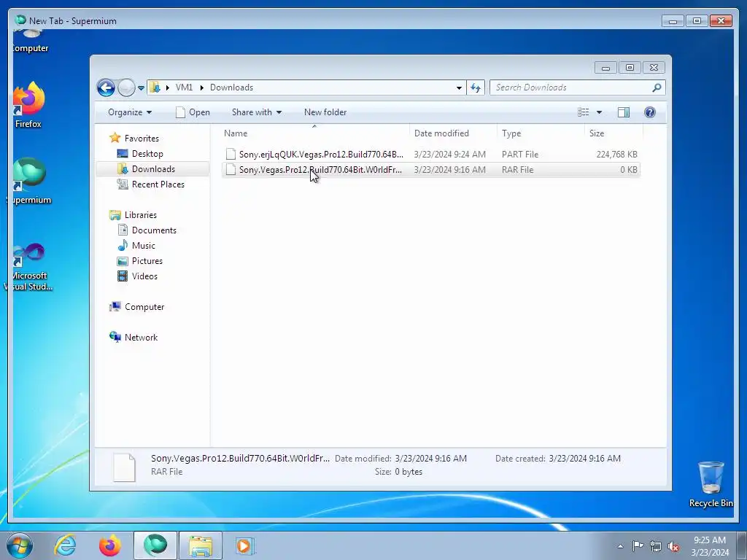Select the Microsoft Visual Studio desktop shortcut
The height and width of the screenshot is (560, 747).
tap(29, 267)
